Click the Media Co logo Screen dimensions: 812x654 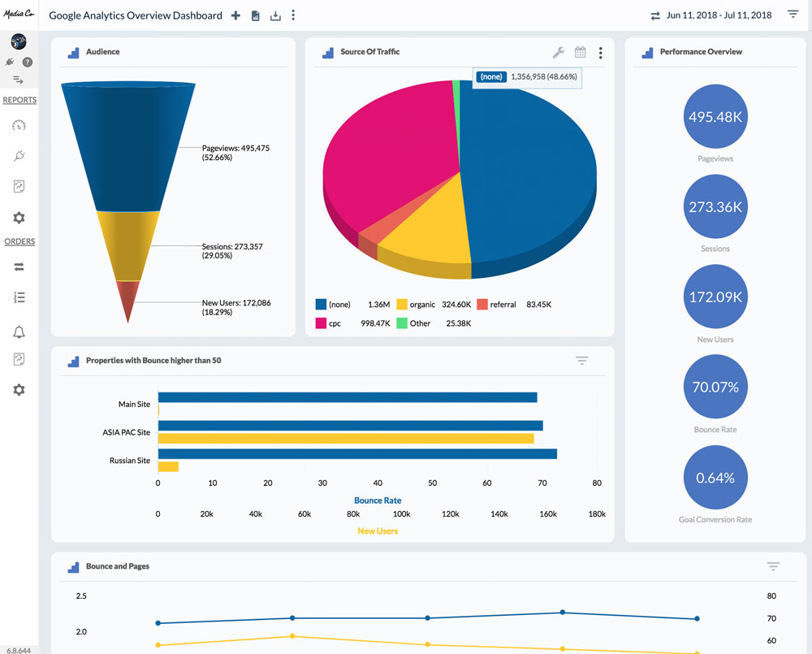19,15
